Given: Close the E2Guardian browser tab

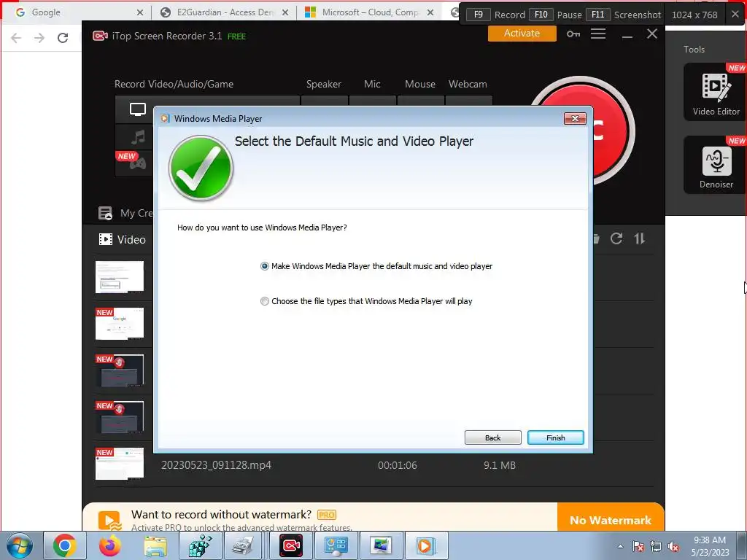Looking at the screenshot, I should click(x=285, y=12).
